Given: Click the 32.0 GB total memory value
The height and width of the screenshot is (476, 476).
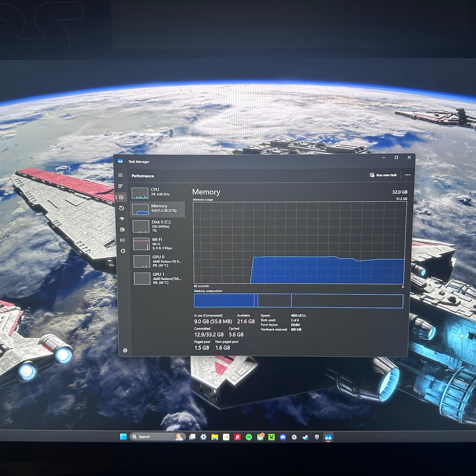Looking at the screenshot, I should tap(400, 192).
